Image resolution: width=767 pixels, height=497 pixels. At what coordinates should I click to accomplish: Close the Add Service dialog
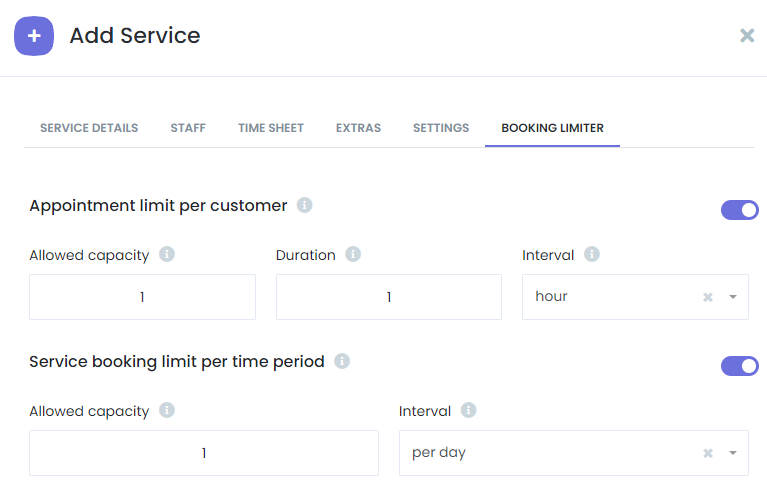tap(747, 36)
